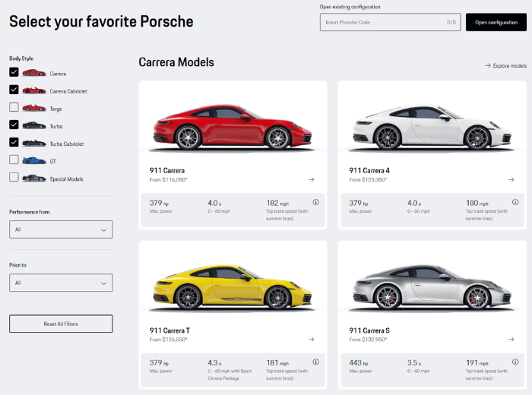Viewport: 532px width, 395px height.
Task: Enable the Targa body style checkbox
Action: pos(14,107)
